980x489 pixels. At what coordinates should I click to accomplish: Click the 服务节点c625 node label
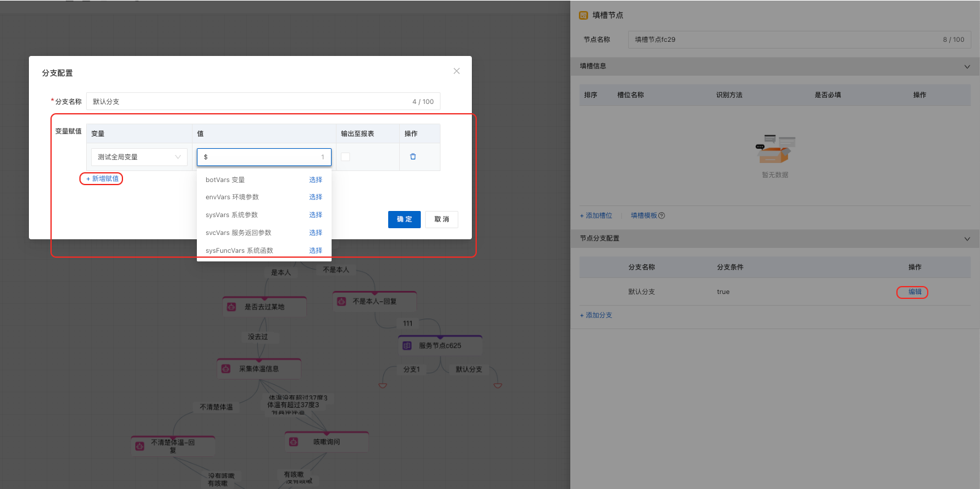440,346
